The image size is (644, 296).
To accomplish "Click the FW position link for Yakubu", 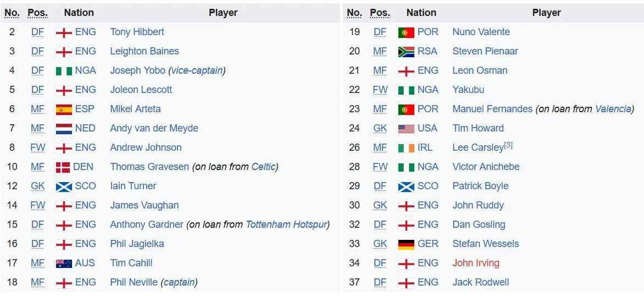I will (380, 90).
